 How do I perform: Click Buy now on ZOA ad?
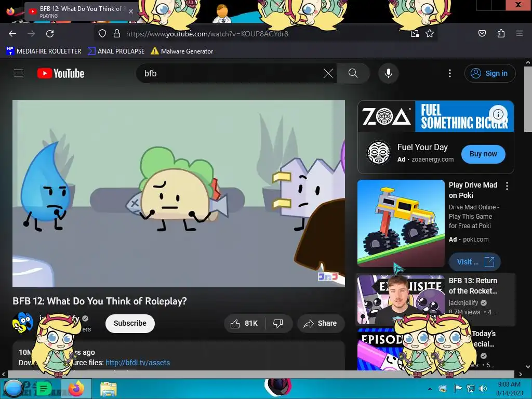click(x=483, y=154)
